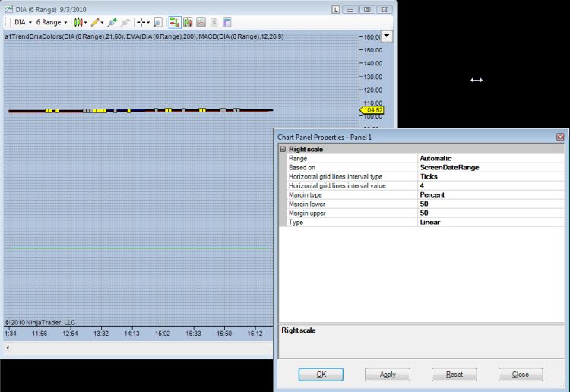Select interval type value Ticks
Screen dimensions: 570x392
point(491,176)
